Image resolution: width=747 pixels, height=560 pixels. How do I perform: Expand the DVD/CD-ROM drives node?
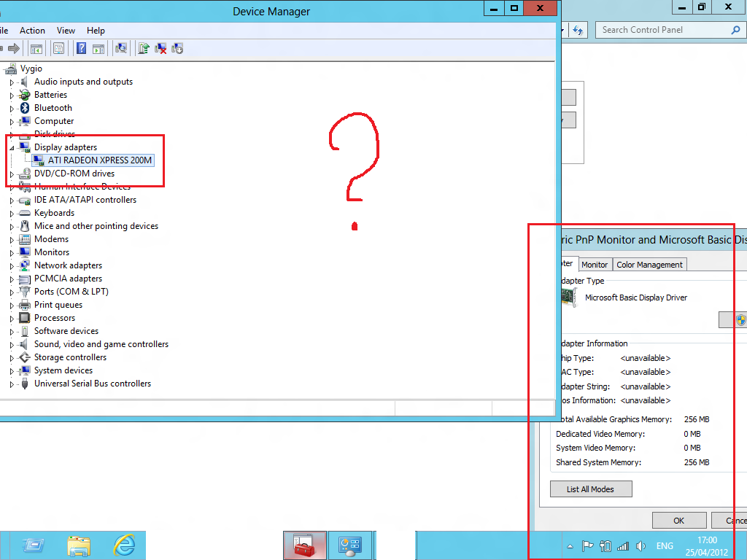[x=12, y=174]
